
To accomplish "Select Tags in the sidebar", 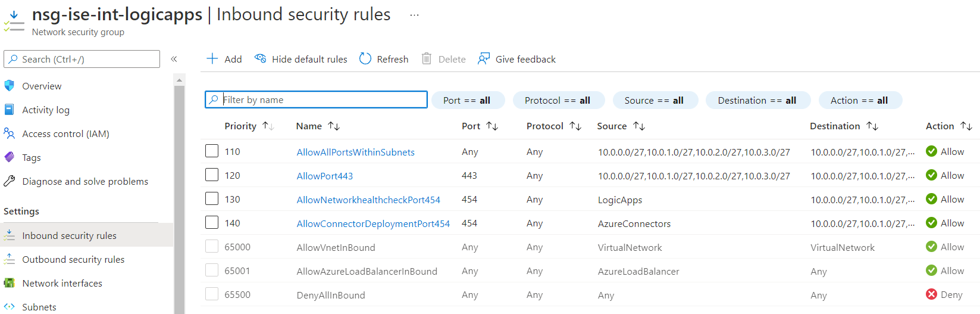I will pyautogui.click(x=32, y=157).
